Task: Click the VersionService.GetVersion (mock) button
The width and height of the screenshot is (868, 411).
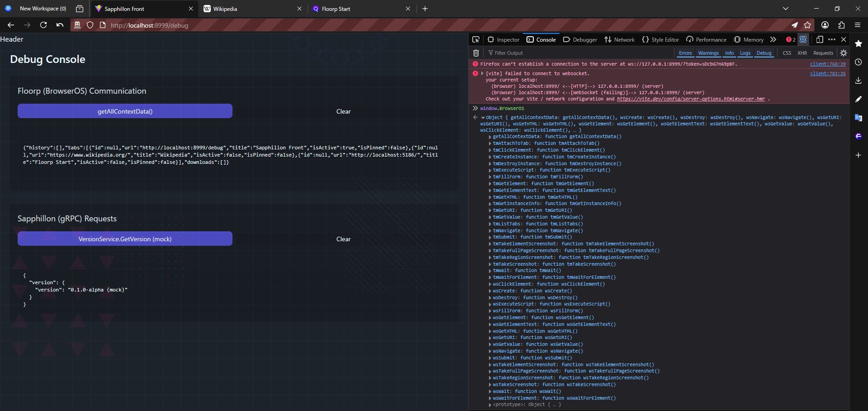Action: click(x=125, y=239)
